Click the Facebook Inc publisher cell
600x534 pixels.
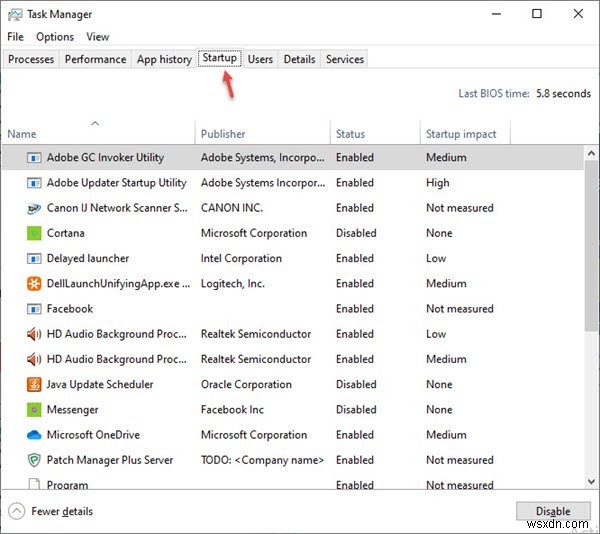tap(232, 410)
